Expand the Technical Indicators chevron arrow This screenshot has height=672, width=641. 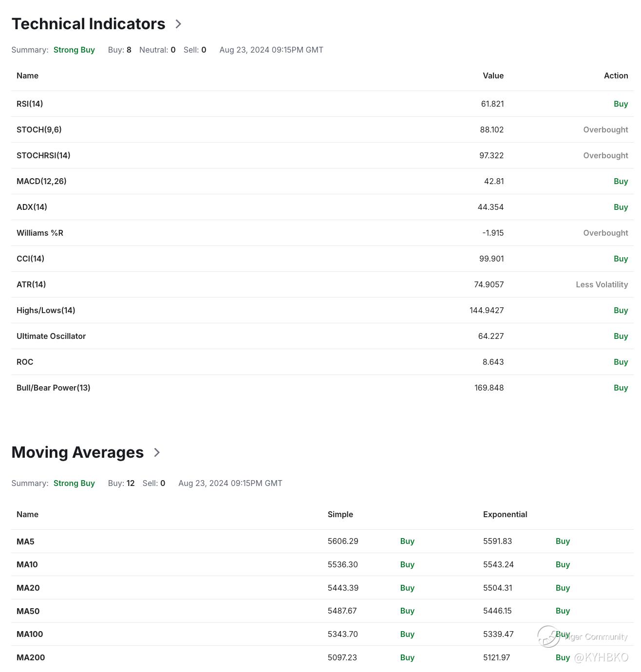point(178,24)
